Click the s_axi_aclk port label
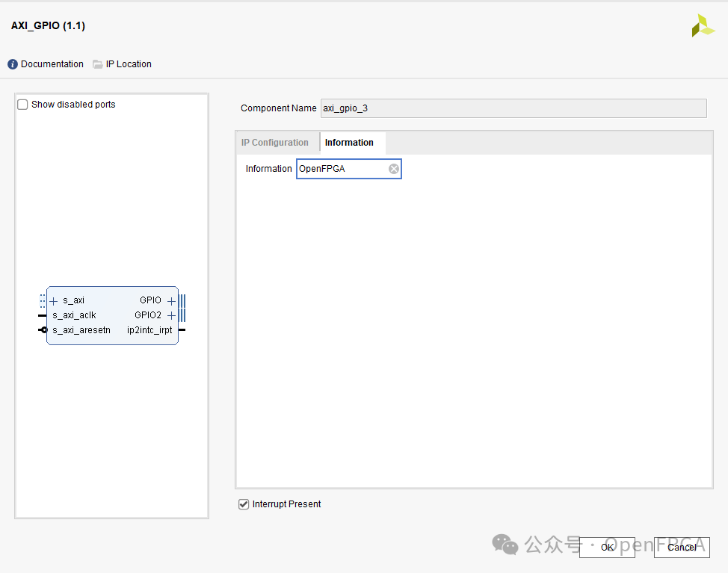This screenshot has width=728, height=573. (74, 315)
